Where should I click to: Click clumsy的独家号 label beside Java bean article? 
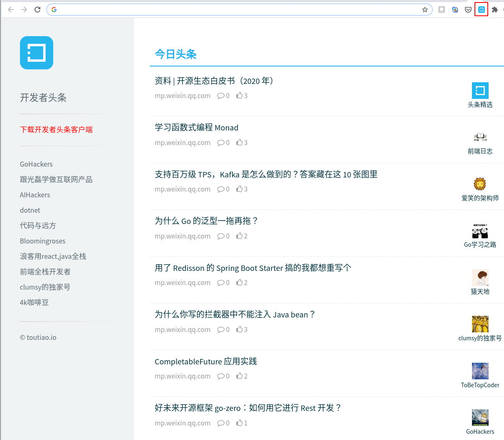(x=480, y=338)
